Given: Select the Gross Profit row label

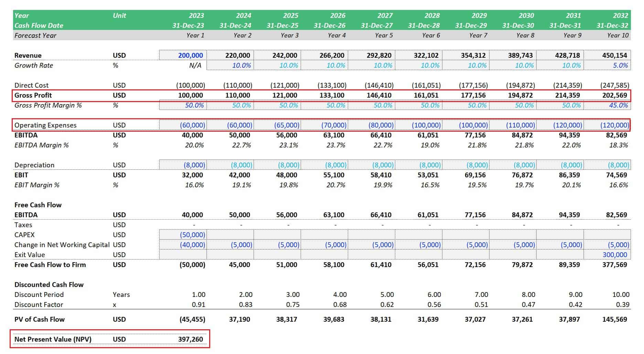Looking at the screenshot, I should pos(33,95).
